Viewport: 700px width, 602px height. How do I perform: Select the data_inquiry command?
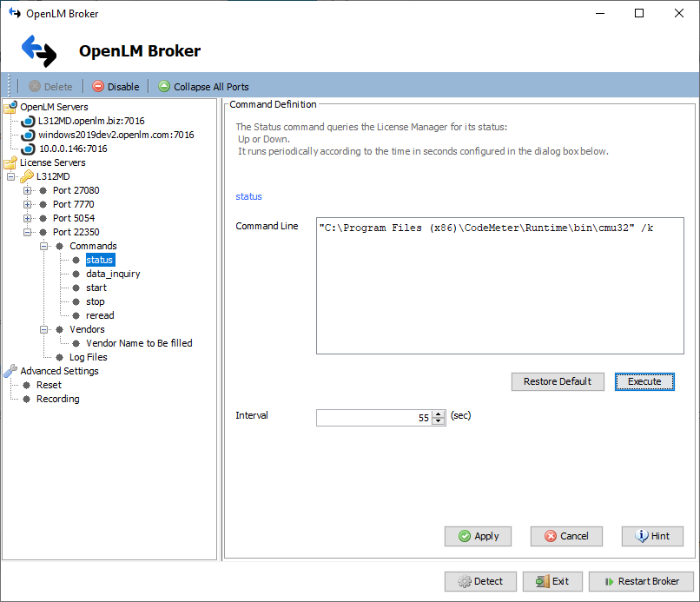(113, 274)
